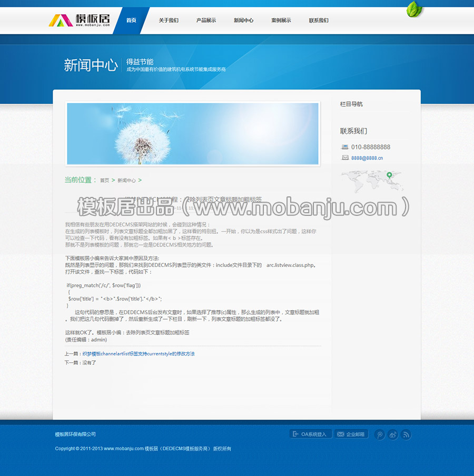Open the Sina Weibo footer icon

pos(393,434)
